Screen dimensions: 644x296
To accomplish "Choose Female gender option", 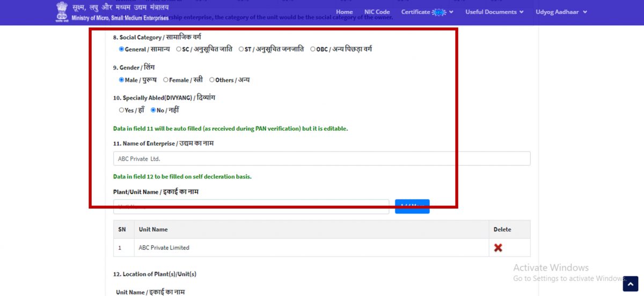I will [x=166, y=80].
